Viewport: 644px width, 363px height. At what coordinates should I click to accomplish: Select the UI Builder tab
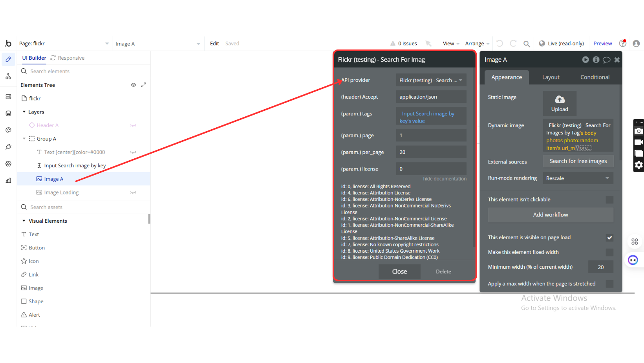point(34,58)
